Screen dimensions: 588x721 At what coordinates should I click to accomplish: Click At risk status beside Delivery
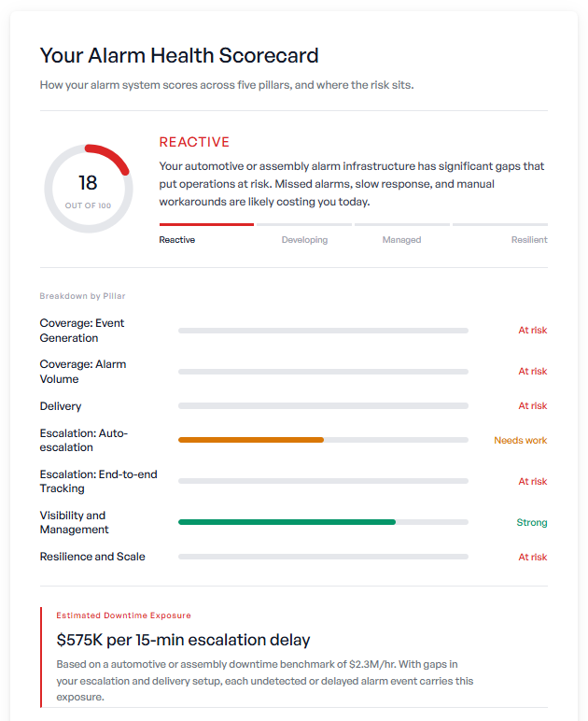point(532,405)
